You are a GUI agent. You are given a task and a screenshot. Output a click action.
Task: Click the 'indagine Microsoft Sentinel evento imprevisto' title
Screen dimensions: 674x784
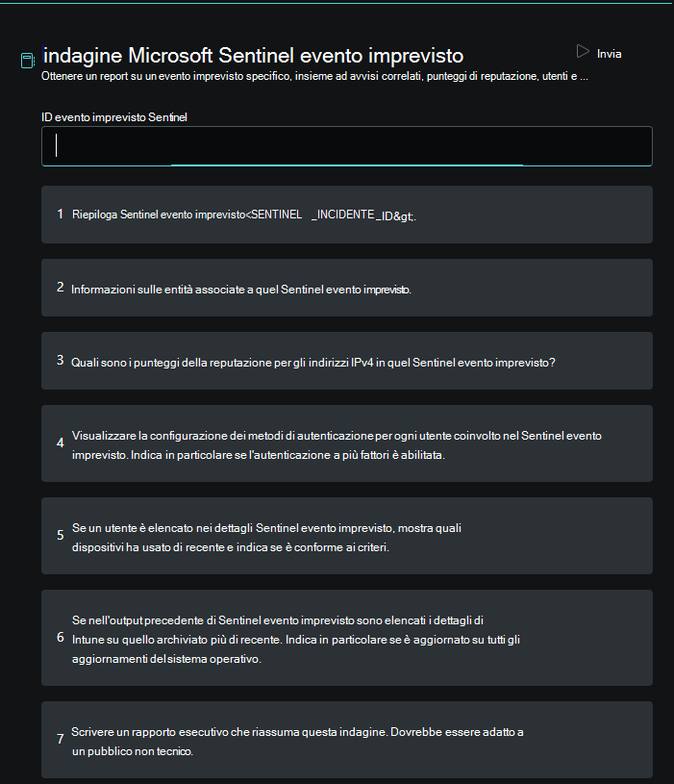253,56
